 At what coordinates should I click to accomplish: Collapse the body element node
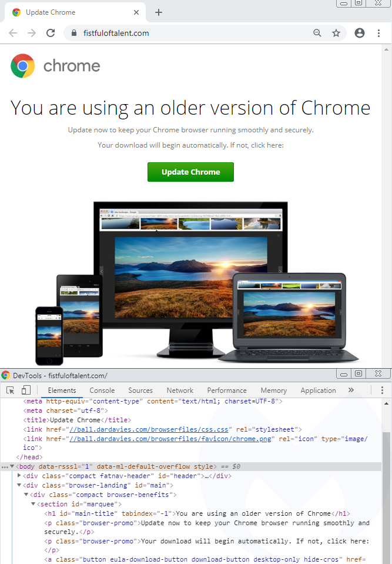12,466
